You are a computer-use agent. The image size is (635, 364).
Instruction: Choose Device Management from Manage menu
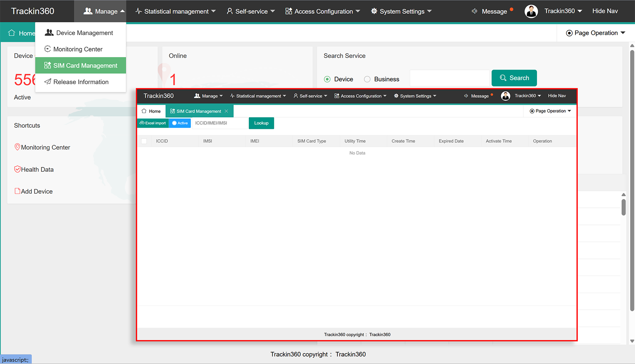tap(81, 33)
